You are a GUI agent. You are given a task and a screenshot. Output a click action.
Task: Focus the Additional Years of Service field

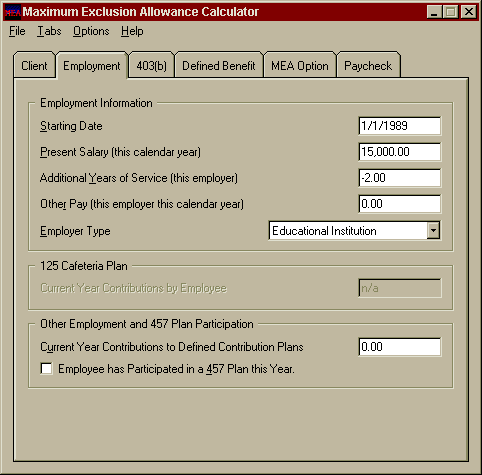[x=400, y=178]
